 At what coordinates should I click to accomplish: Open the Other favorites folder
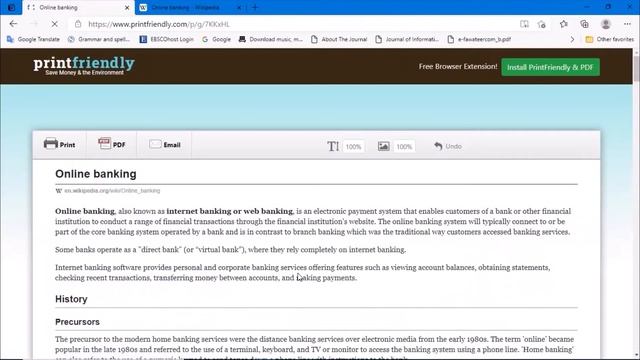point(609,39)
